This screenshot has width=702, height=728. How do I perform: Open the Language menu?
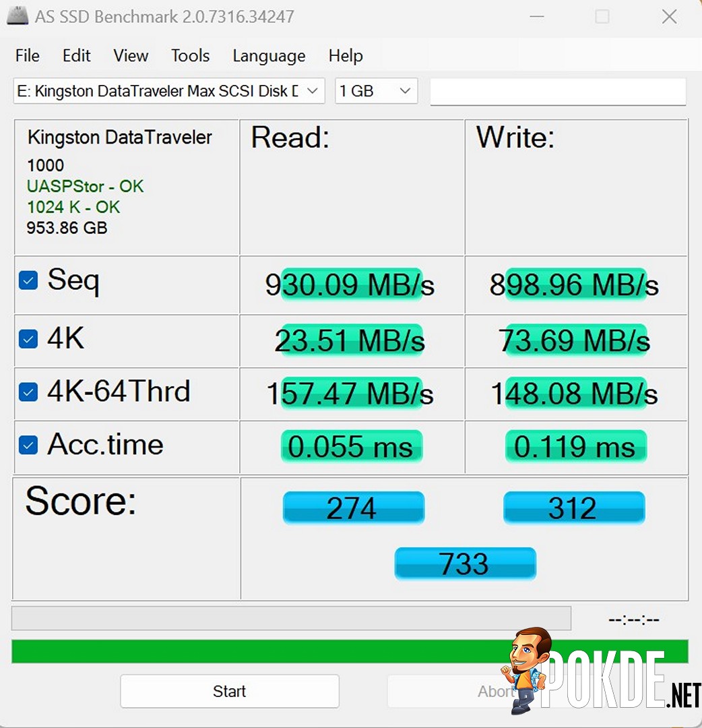pyautogui.click(x=269, y=56)
